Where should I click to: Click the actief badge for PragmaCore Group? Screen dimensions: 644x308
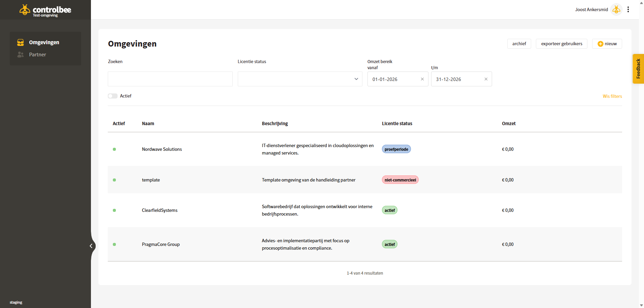(x=390, y=244)
